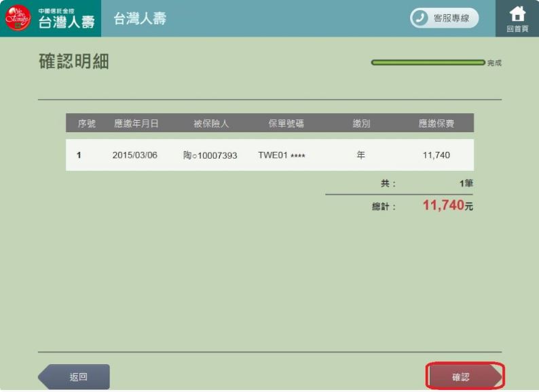The width and height of the screenshot is (539, 392).
Task: Select the 繳別 column header
Action: 361,123
